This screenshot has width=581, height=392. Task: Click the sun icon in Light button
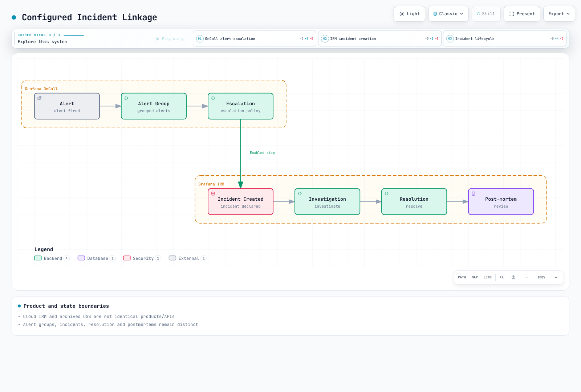(402, 14)
